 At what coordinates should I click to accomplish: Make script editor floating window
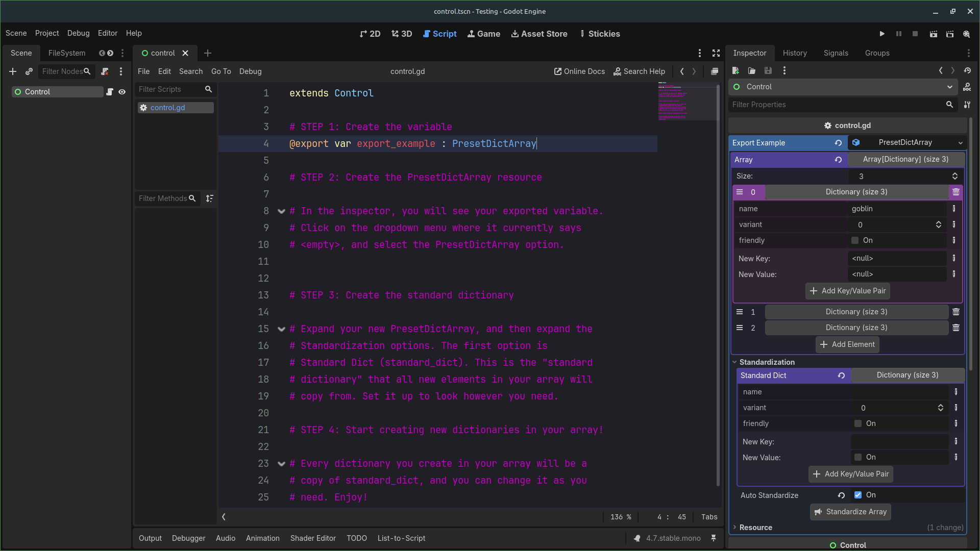tap(715, 71)
